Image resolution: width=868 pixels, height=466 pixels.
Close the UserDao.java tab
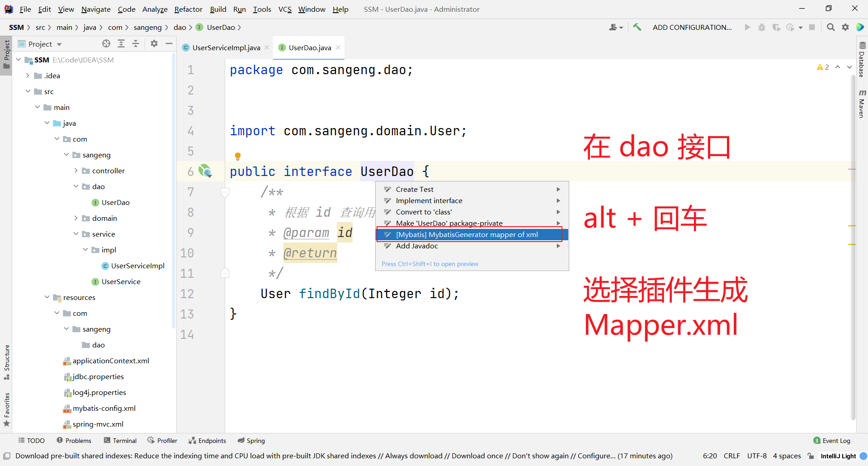338,48
